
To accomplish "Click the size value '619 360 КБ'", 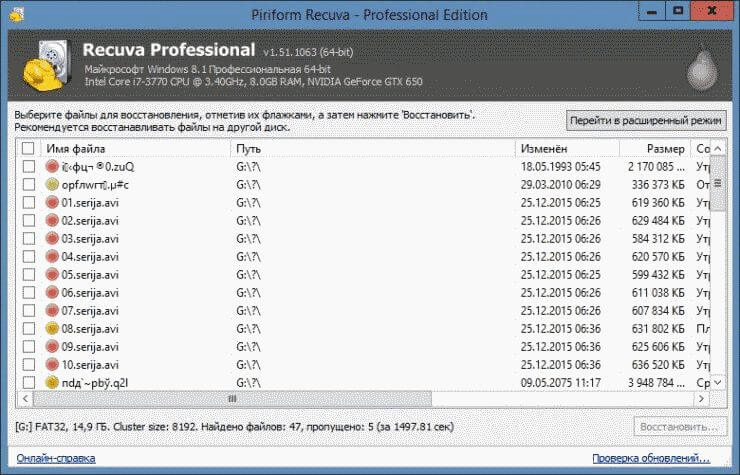I will click(x=658, y=203).
